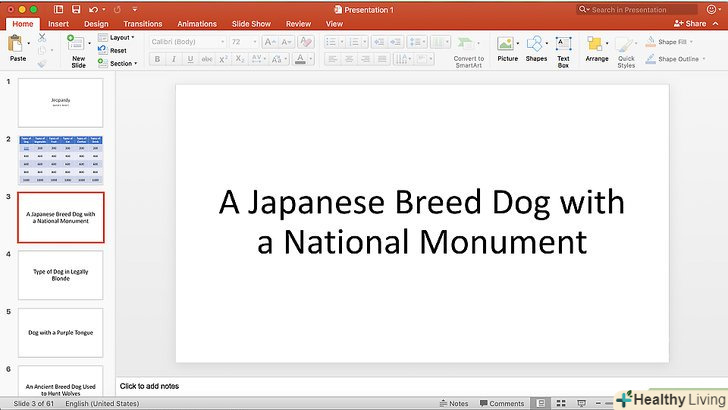Insert a New Slide

[78, 46]
